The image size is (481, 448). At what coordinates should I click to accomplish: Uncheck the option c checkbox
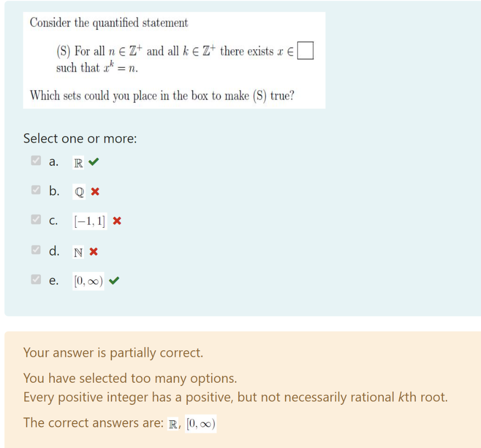coord(36,219)
